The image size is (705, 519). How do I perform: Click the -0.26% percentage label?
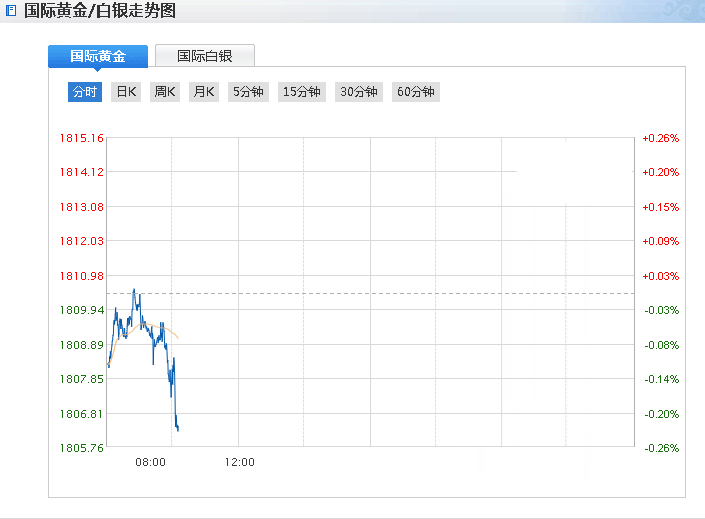[660, 448]
